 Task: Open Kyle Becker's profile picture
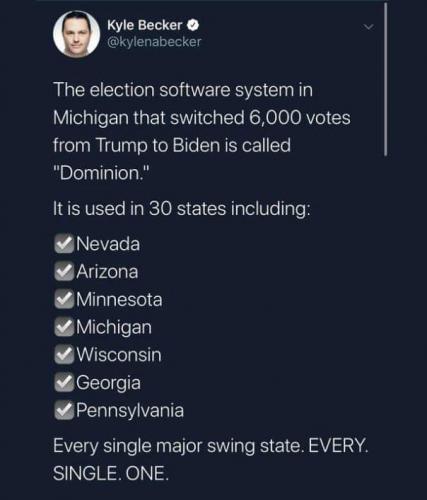point(77,34)
